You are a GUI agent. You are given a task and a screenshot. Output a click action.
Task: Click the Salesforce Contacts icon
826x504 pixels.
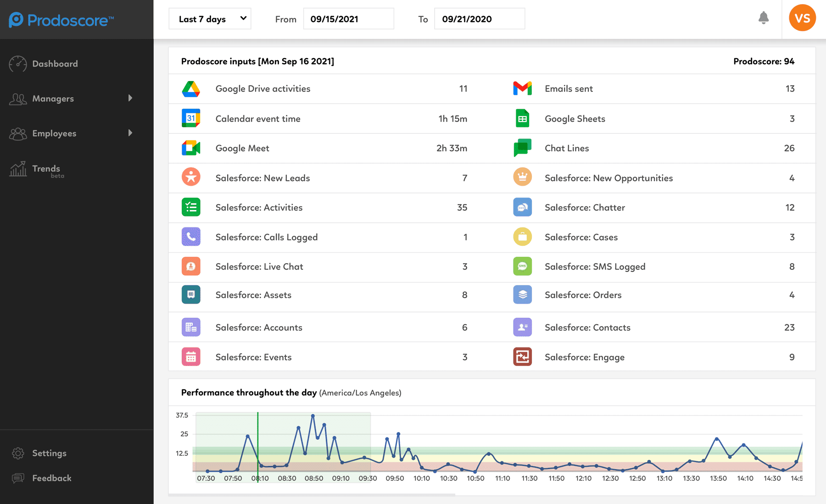[522, 327]
